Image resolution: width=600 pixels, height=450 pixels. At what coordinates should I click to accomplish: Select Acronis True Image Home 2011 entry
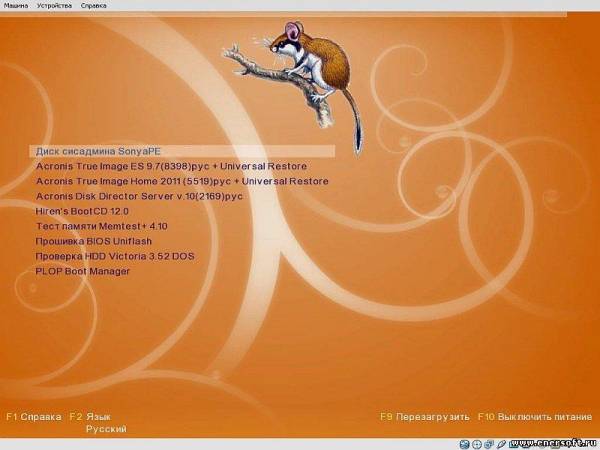click(x=182, y=181)
